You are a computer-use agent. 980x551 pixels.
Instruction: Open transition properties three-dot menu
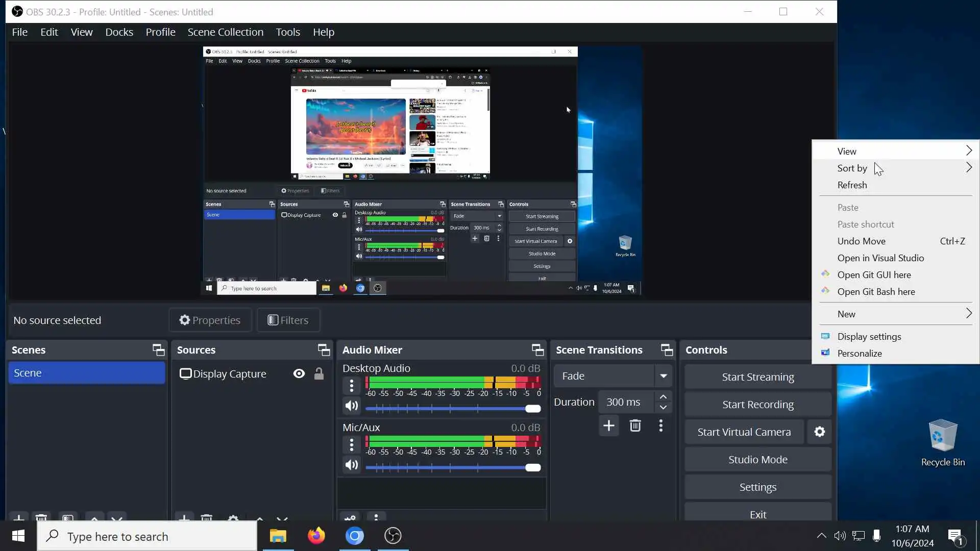[x=661, y=426]
